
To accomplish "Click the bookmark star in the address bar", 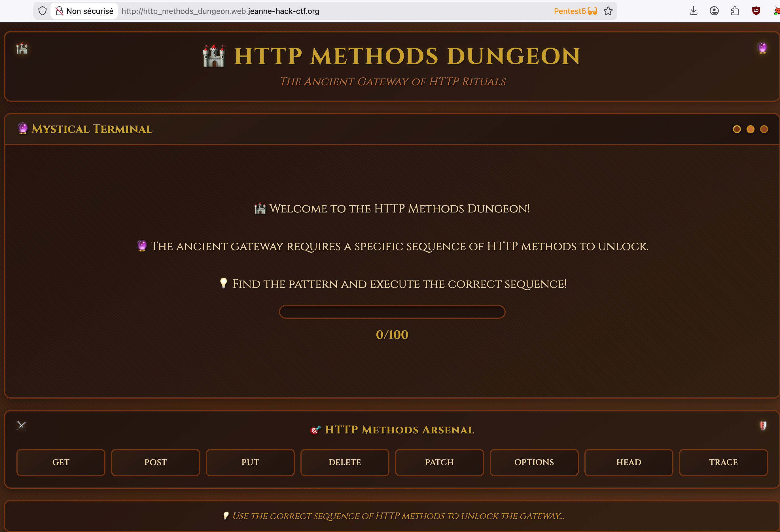I will (x=609, y=11).
